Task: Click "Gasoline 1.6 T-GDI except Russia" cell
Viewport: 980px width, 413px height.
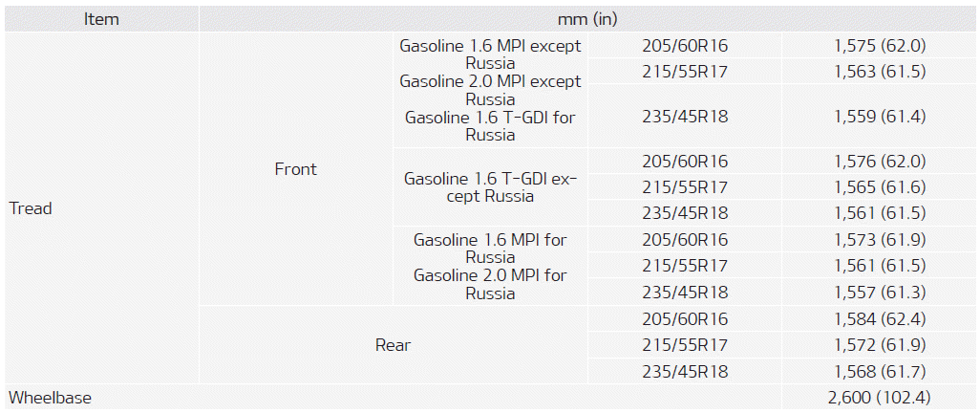Action: 490,187
